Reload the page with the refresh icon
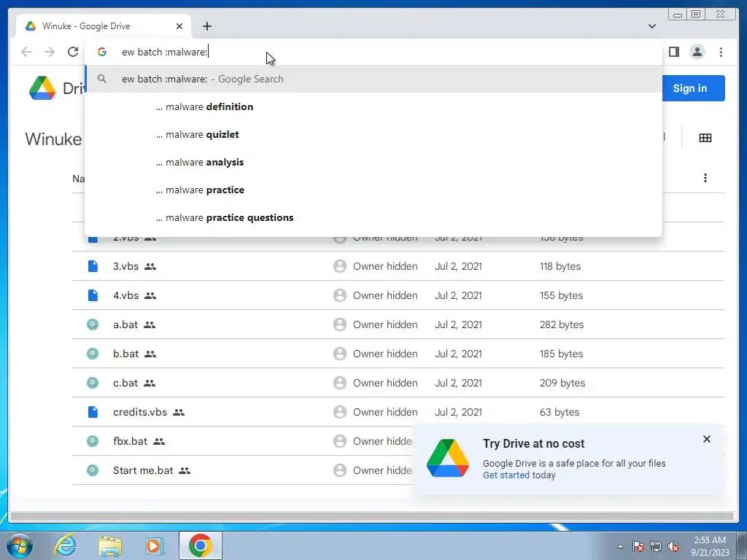Image resolution: width=747 pixels, height=560 pixels. (73, 52)
